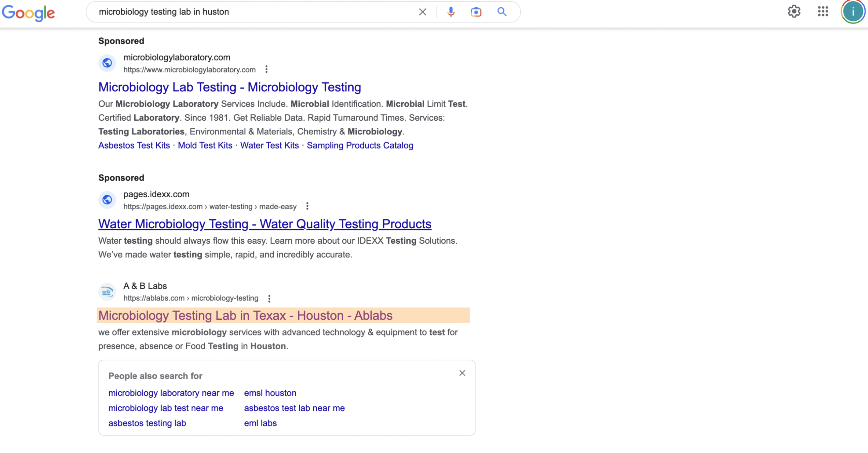868x453 pixels.
Task: Start voice search with microphone icon
Action: pyautogui.click(x=450, y=12)
